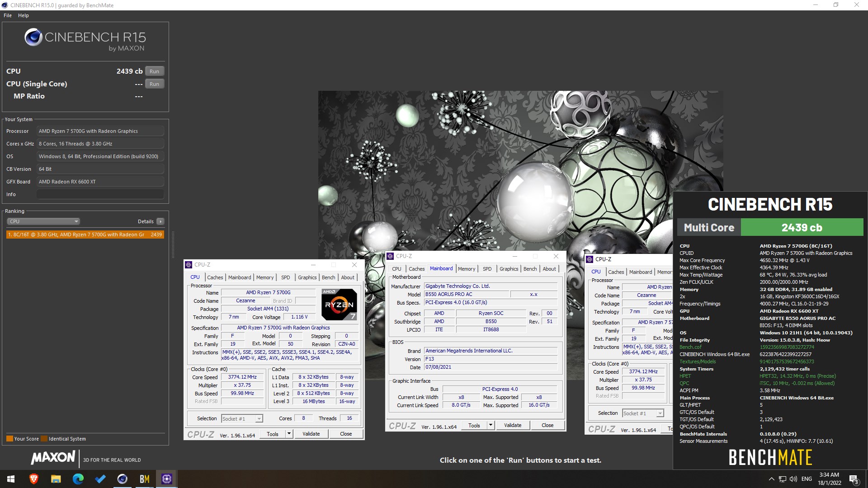The height and width of the screenshot is (488, 868).
Task: Click the Bench.cof file integrity entry
Action: [x=690, y=347]
